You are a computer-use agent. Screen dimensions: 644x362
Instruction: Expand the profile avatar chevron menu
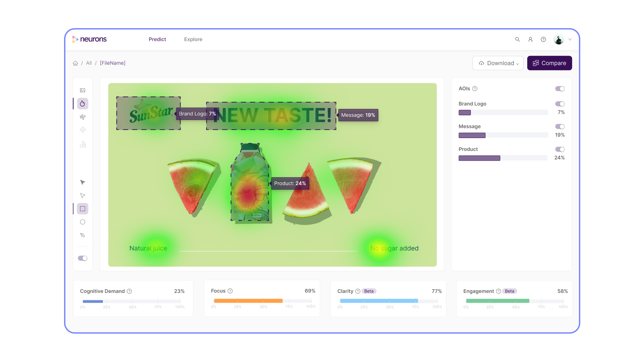pos(570,40)
